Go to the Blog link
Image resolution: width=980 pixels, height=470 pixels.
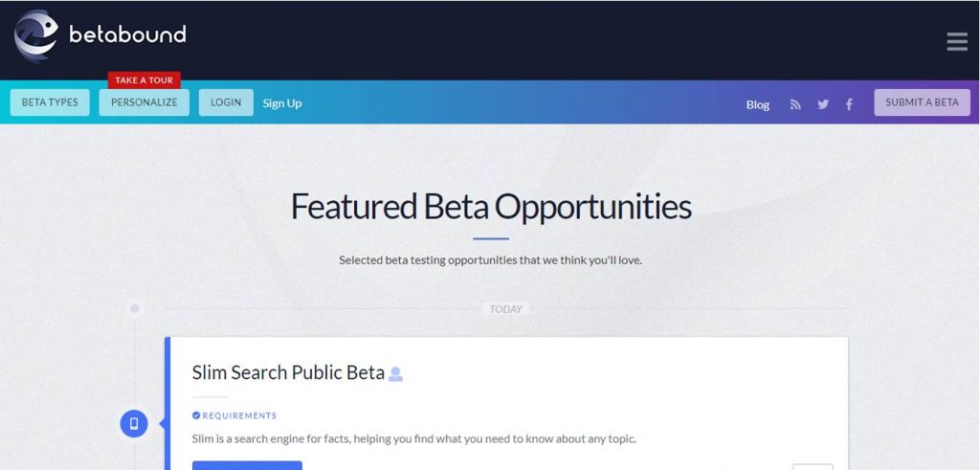click(x=757, y=104)
